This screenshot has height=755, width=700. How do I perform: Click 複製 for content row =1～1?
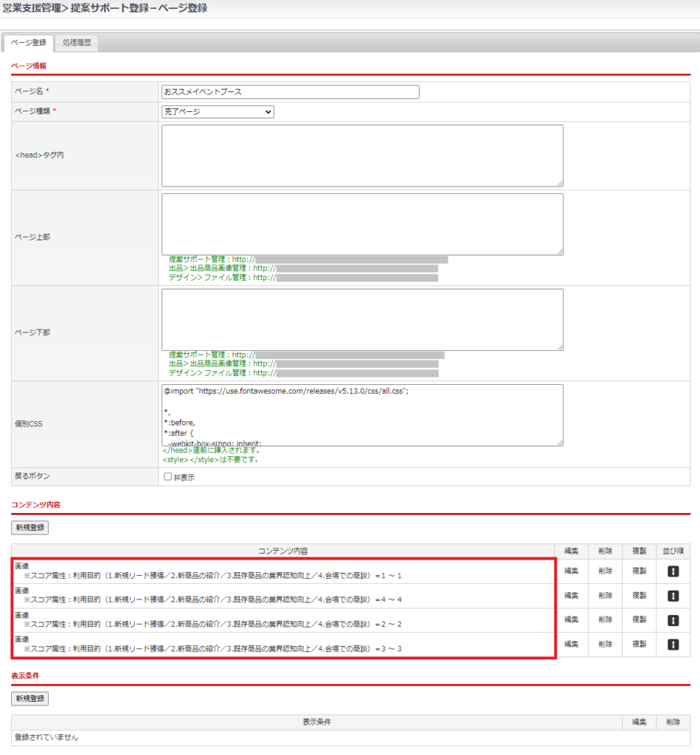(x=640, y=571)
